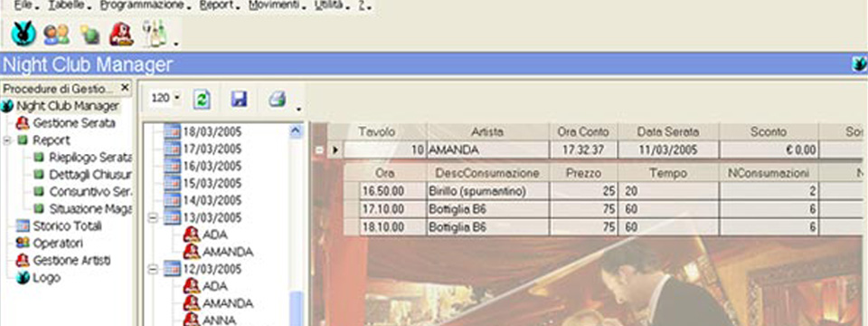Close the Procedure di Gestione panel
The width and height of the screenshot is (868, 326).
[x=125, y=88]
